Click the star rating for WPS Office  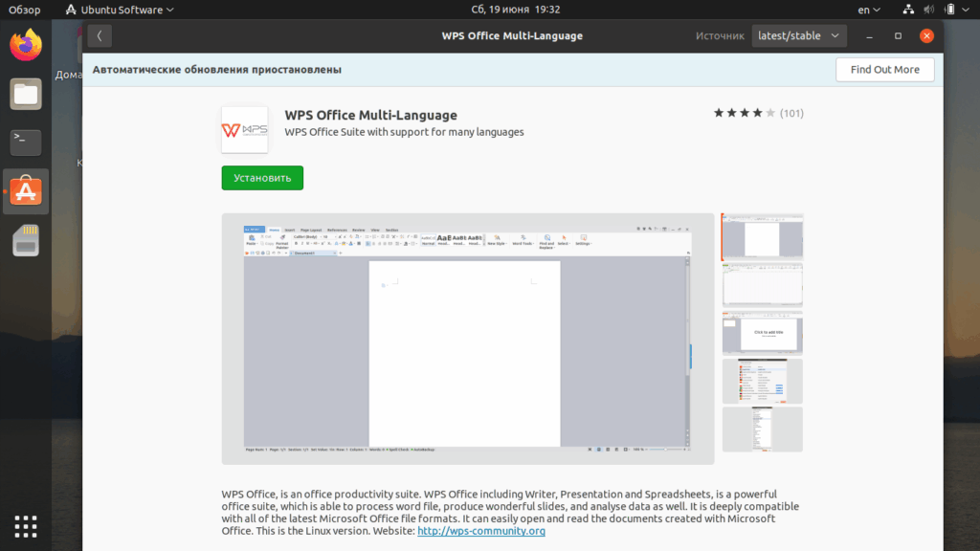(x=744, y=113)
